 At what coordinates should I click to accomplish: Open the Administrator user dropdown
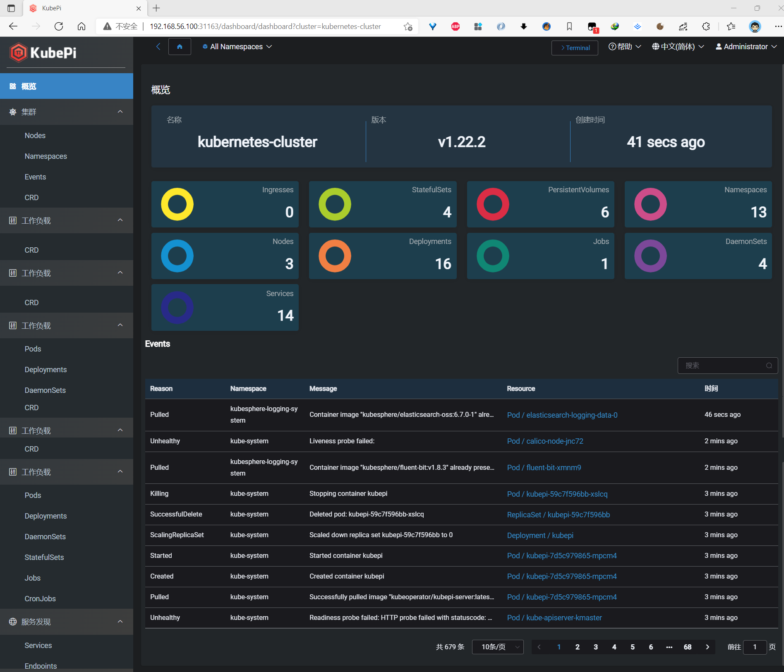[746, 47]
